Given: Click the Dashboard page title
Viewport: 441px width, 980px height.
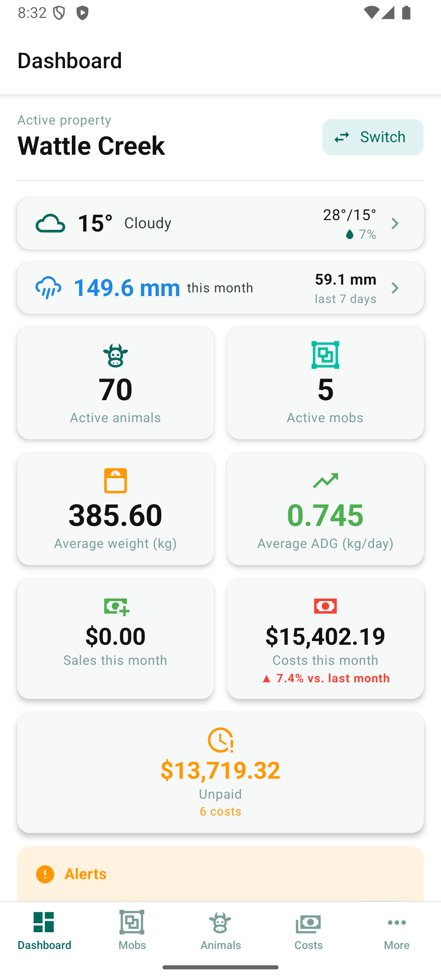Looking at the screenshot, I should pyautogui.click(x=70, y=60).
